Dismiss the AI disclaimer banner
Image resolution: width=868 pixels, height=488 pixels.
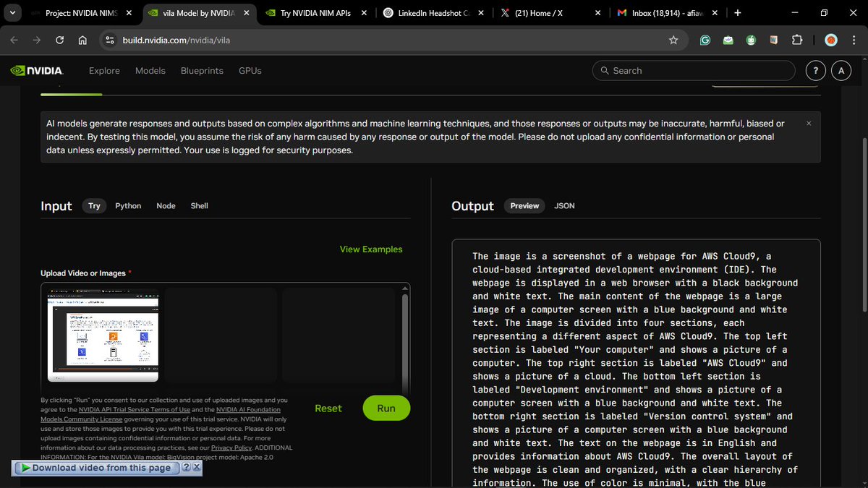coord(809,124)
